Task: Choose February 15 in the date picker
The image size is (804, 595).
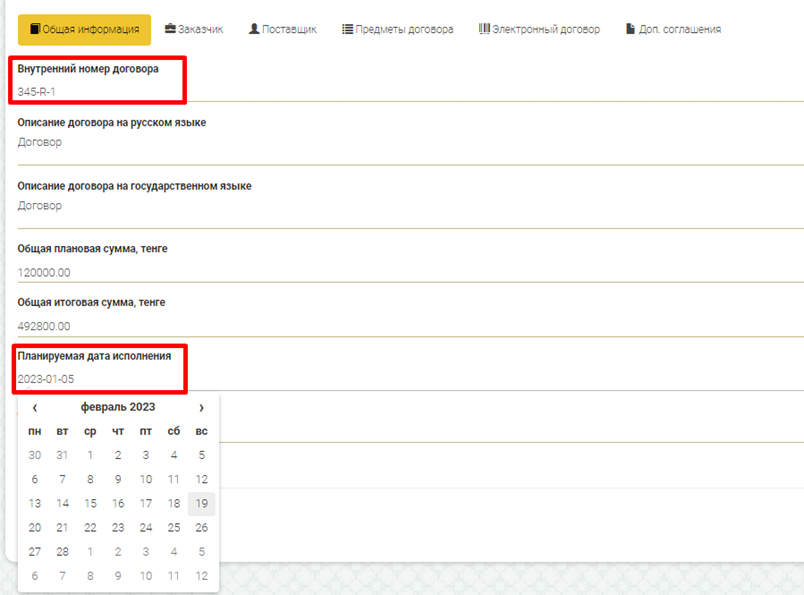Action: (x=90, y=504)
